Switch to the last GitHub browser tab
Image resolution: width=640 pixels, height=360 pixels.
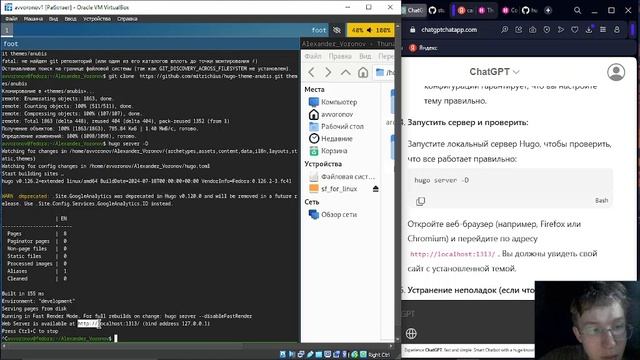(529, 10)
